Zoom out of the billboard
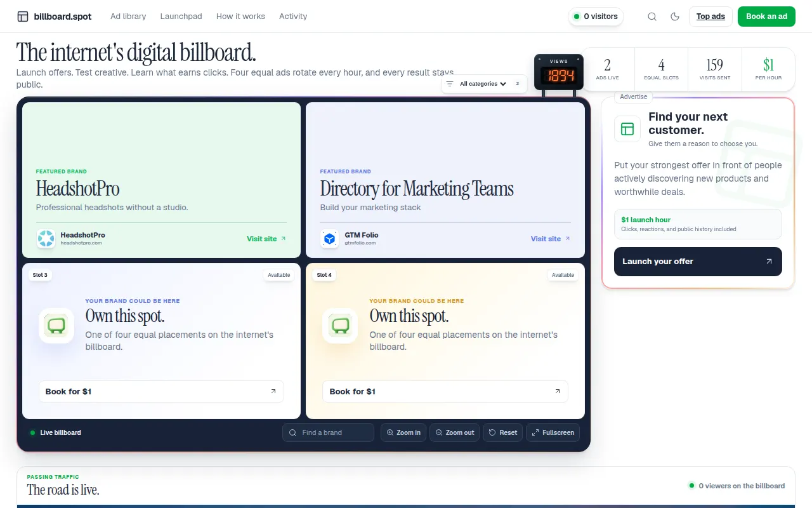This screenshot has width=812, height=508. coord(454,432)
